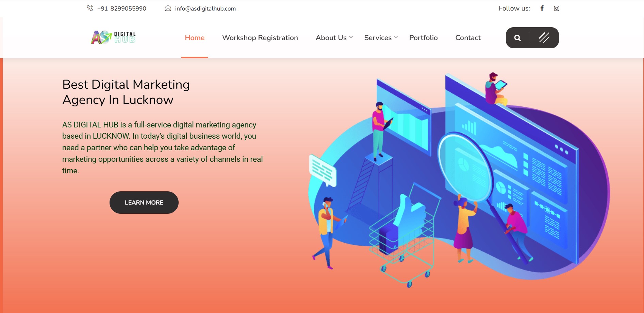The width and height of the screenshot is (644, 313).
Task: Click the LEARN MORE button
Action: coord(144,203)
